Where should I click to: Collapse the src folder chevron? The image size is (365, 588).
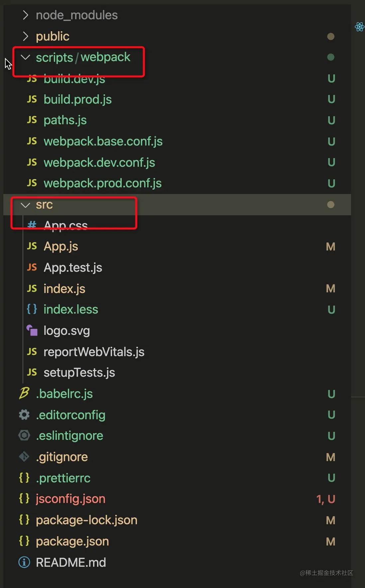click(x=26, y=205)
